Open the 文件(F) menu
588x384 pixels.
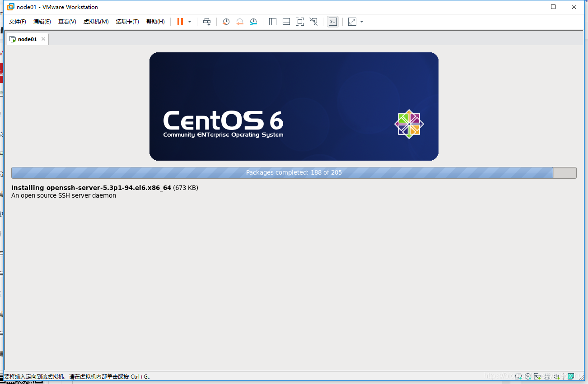(x=18, y=22)
